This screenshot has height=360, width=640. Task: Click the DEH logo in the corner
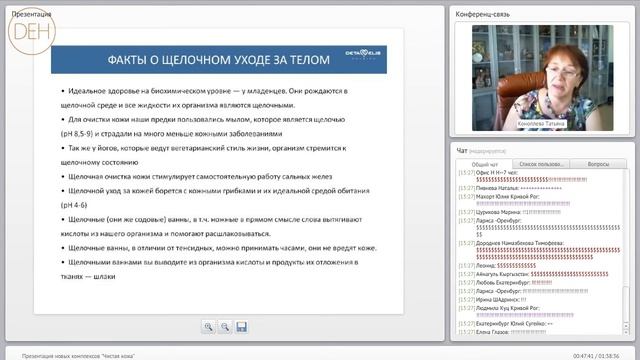(x=32, y=31)
